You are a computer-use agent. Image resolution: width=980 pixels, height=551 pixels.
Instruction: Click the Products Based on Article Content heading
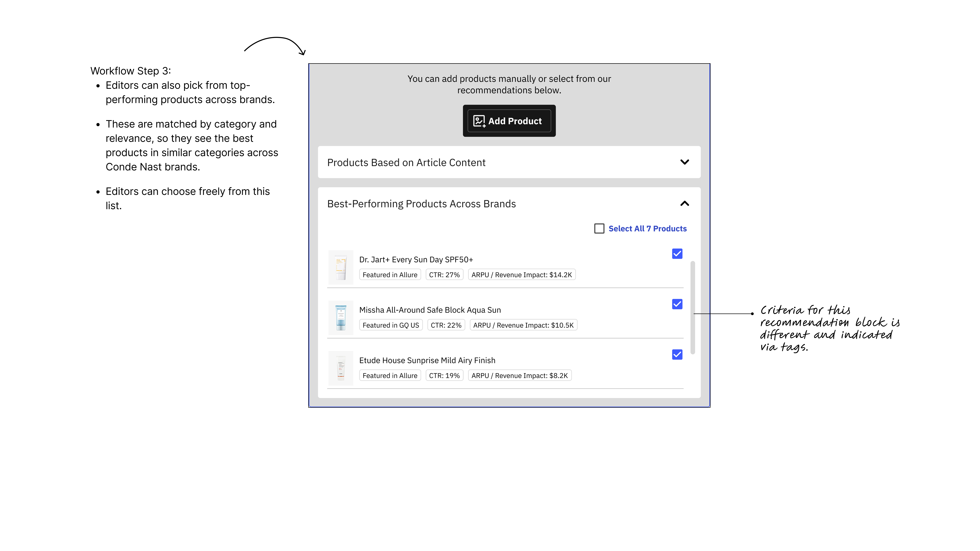point(406,163)
